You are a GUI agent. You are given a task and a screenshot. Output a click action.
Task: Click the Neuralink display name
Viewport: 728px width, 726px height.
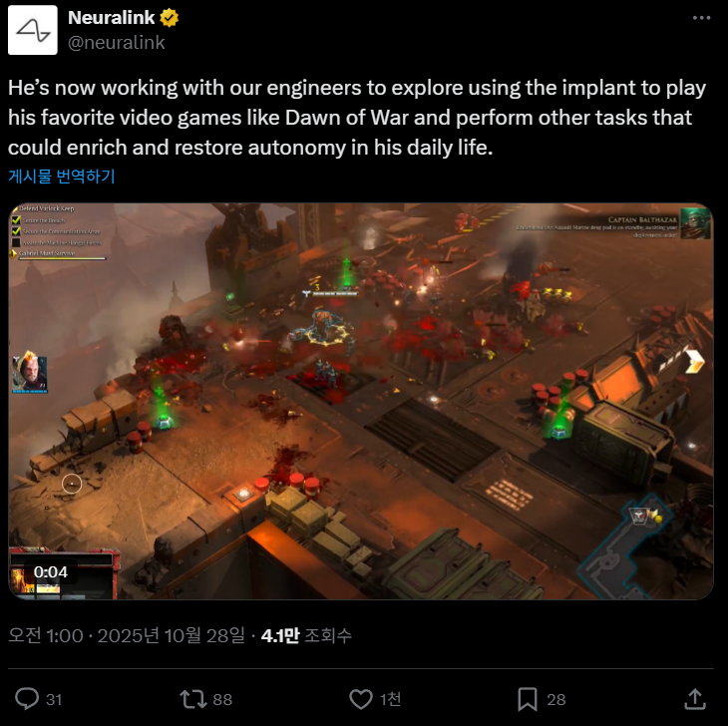[x=111, y=18]
